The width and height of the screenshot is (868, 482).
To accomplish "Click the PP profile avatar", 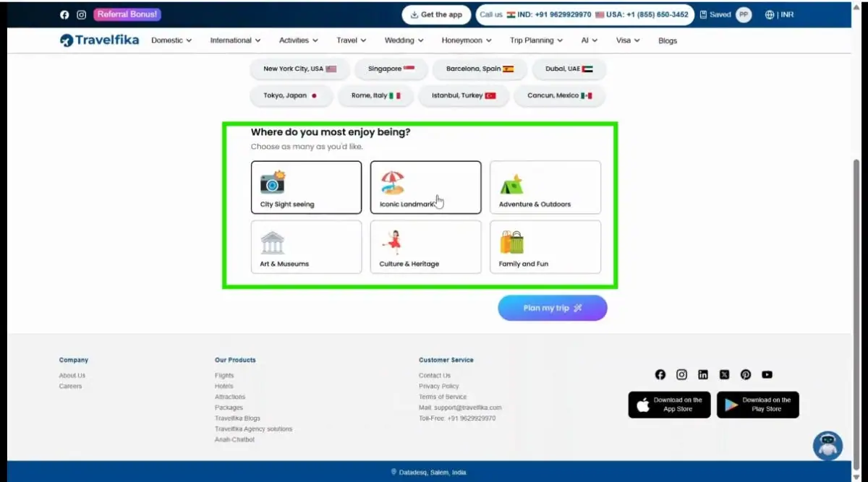I will point(744,14).
